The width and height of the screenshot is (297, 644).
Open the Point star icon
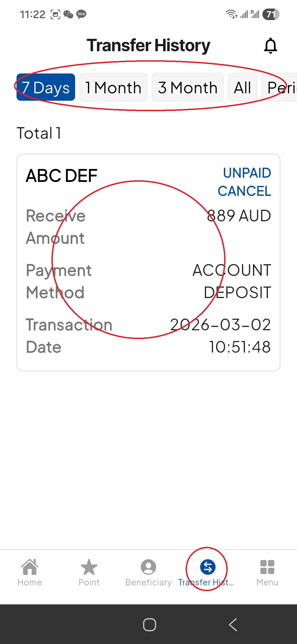coord(89,567)
